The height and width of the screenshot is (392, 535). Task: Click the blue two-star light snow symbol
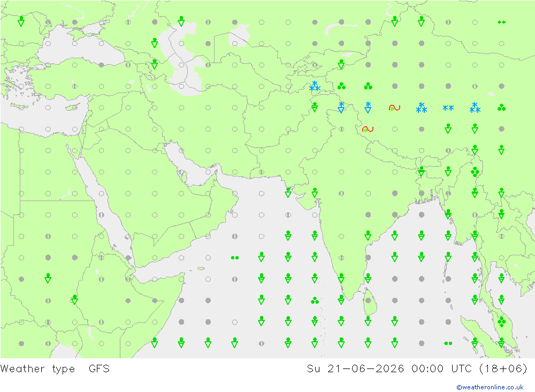pyautogui.click(x=448, y=108)
